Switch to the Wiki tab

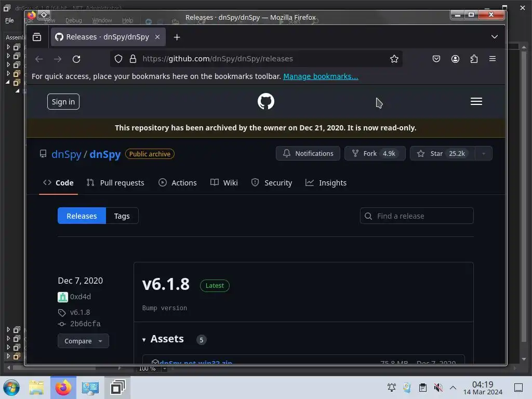[x=224, y=183]
